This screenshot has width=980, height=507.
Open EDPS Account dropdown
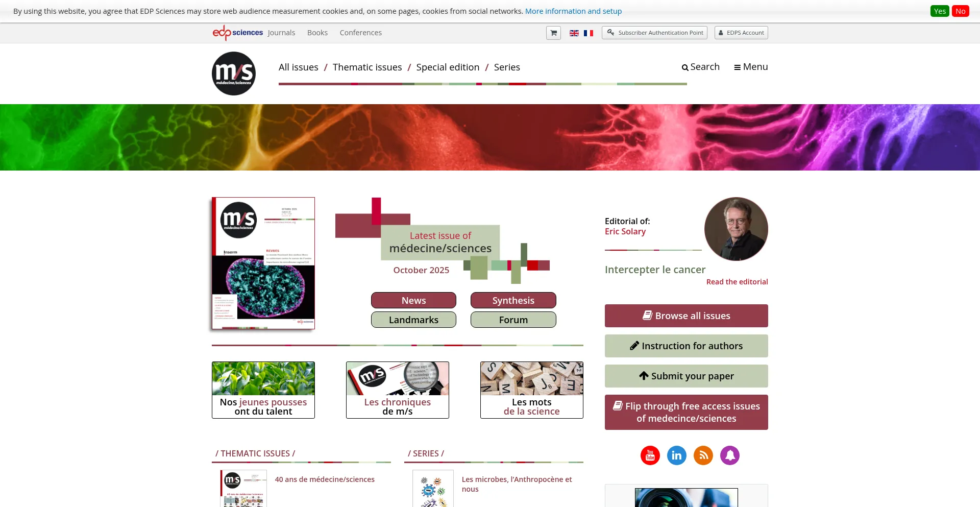[741, 33]
